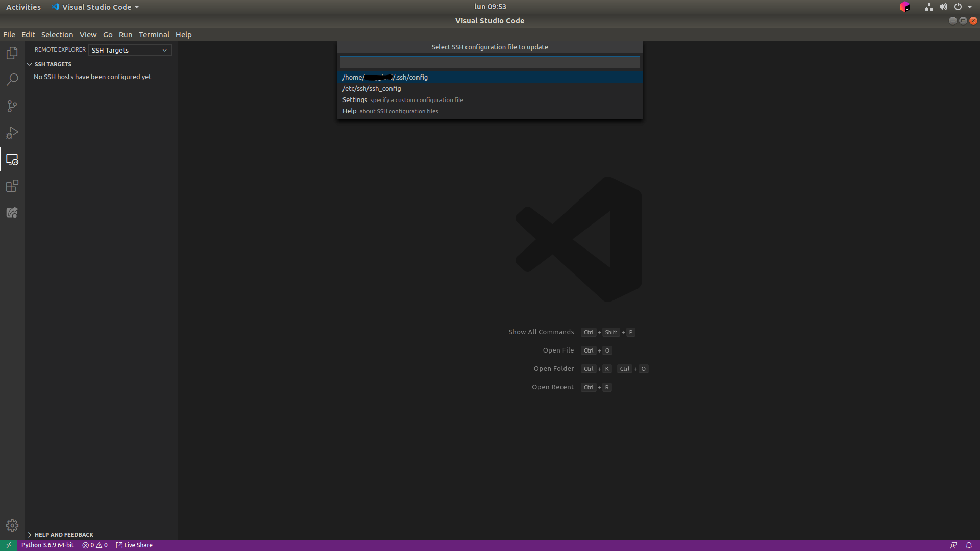The height and width of the screenshot is (551, 980).
Task: Open the Selection menu
Action: [x=57, y=35]
